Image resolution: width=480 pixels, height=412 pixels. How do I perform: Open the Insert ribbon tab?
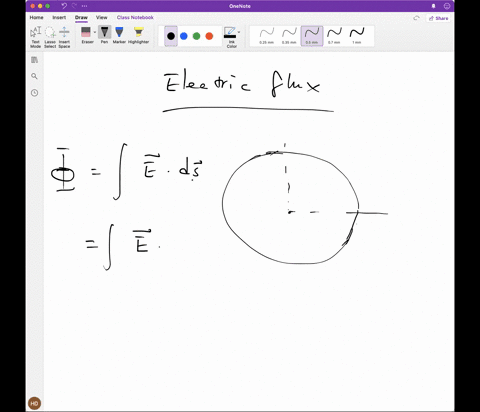[x=59, y=18]
